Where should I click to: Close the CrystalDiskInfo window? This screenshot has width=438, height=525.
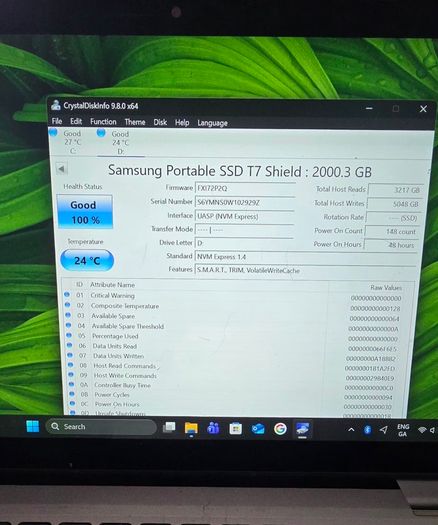point(423,109)
